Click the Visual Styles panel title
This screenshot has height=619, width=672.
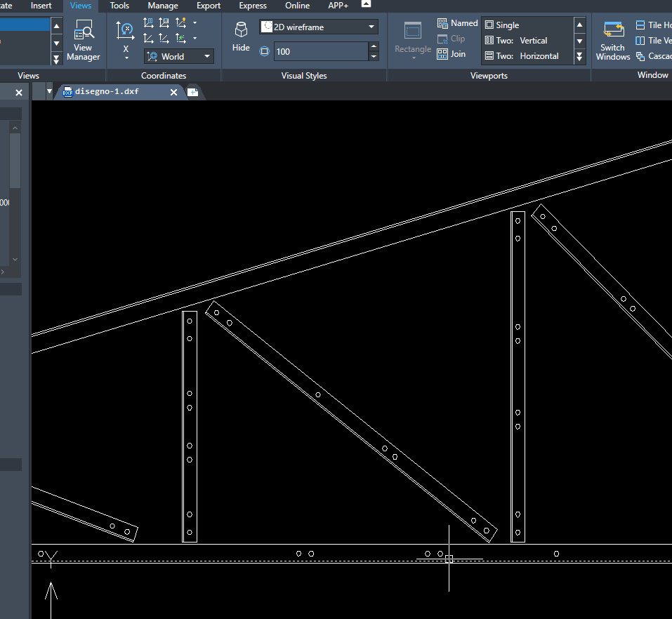(304, 75)
